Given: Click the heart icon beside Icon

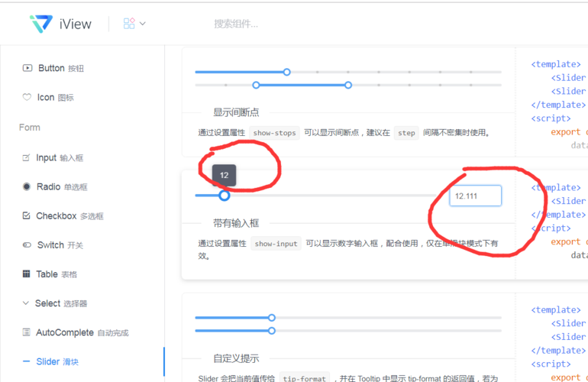Looking at the screenshot, I should [27, 97].
